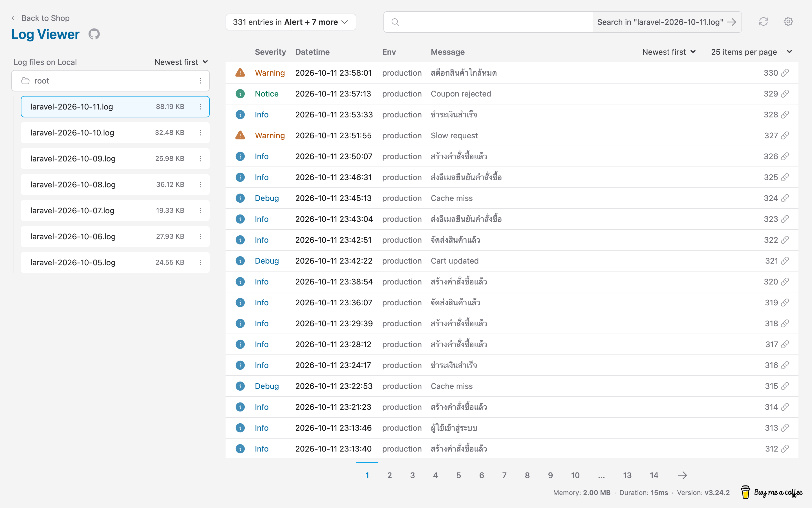Go to page 14
The image size is (812, 508).
[654, 475]
